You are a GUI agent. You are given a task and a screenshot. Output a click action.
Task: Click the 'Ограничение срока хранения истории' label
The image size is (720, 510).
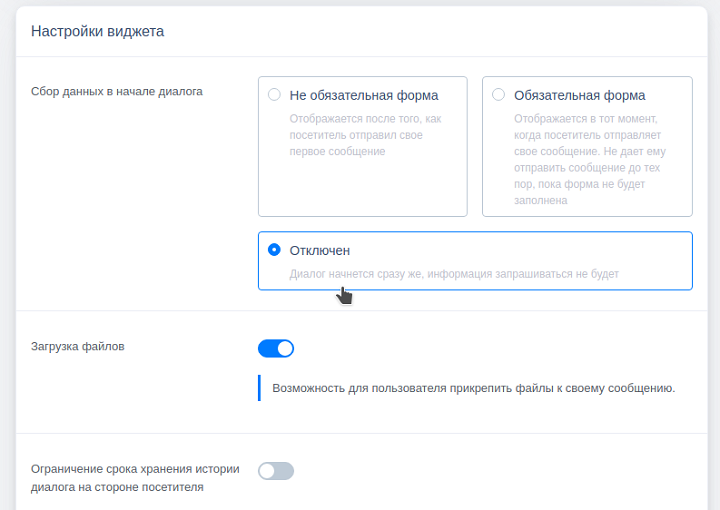(x=135, y=478)
